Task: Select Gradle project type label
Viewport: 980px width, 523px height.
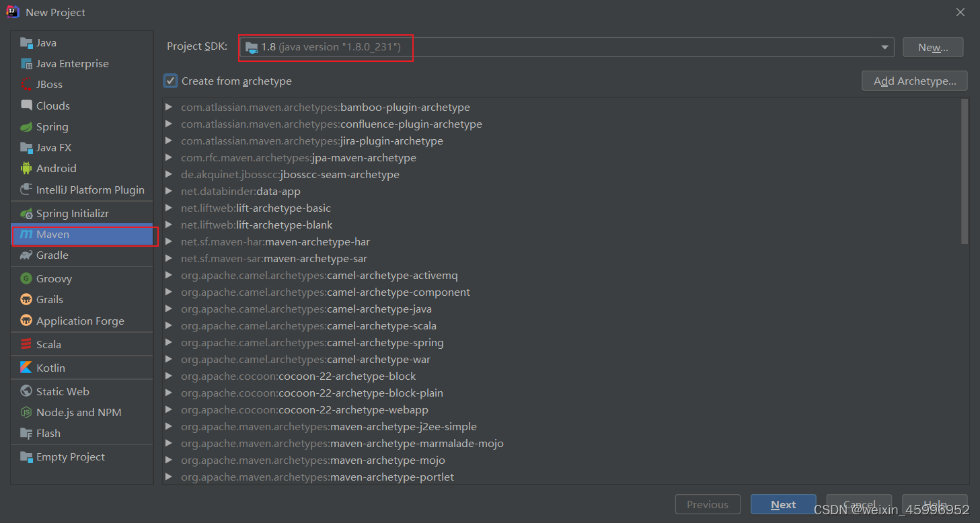Action: click(52, 255)
